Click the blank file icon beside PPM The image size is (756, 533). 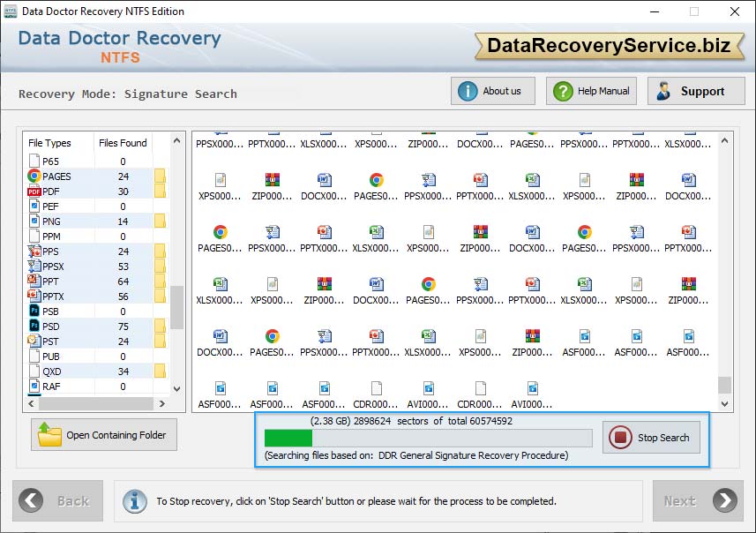[34, 236]
